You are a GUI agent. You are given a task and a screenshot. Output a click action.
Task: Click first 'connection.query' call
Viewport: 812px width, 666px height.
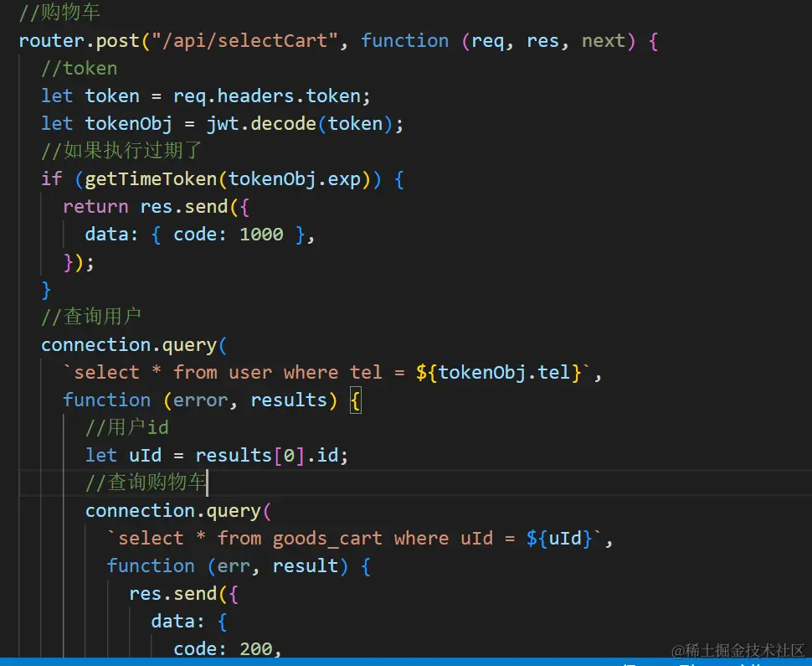click(129, 345)
